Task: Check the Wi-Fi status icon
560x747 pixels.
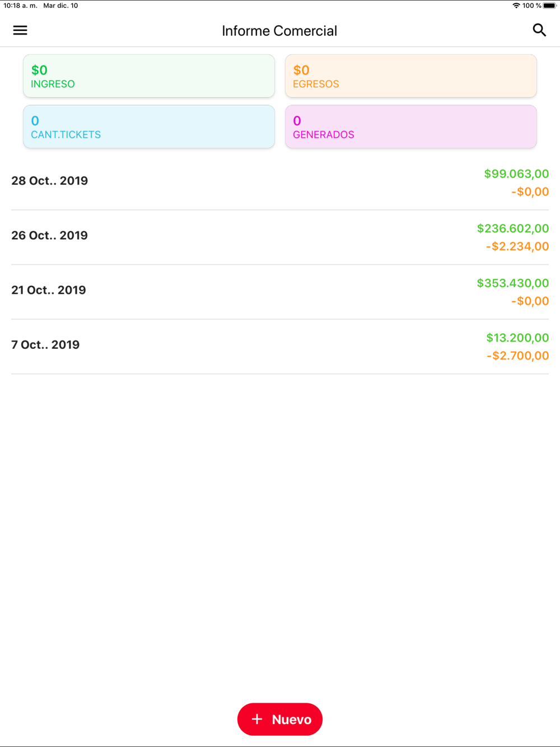Action: pyautogui.click(x=516, y=6)
